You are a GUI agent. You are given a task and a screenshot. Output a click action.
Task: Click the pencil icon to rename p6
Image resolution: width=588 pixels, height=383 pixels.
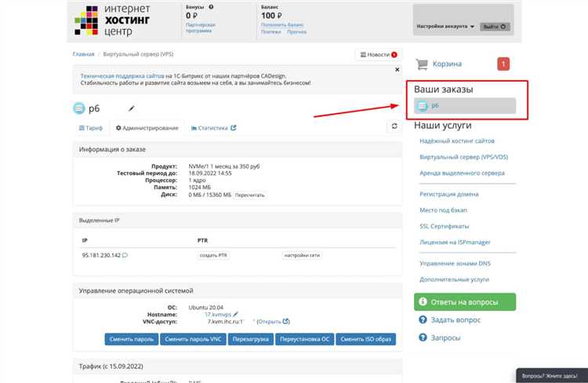131,108
